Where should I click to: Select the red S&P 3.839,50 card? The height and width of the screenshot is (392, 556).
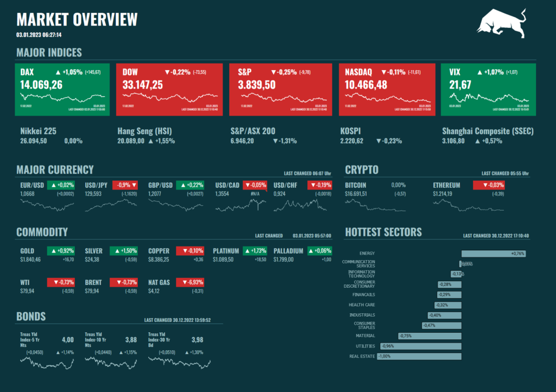pyautogui.click(x=281, y=90)
